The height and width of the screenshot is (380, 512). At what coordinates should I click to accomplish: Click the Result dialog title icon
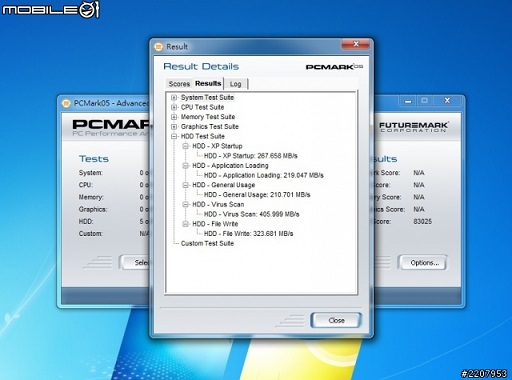tap(159, 47)
